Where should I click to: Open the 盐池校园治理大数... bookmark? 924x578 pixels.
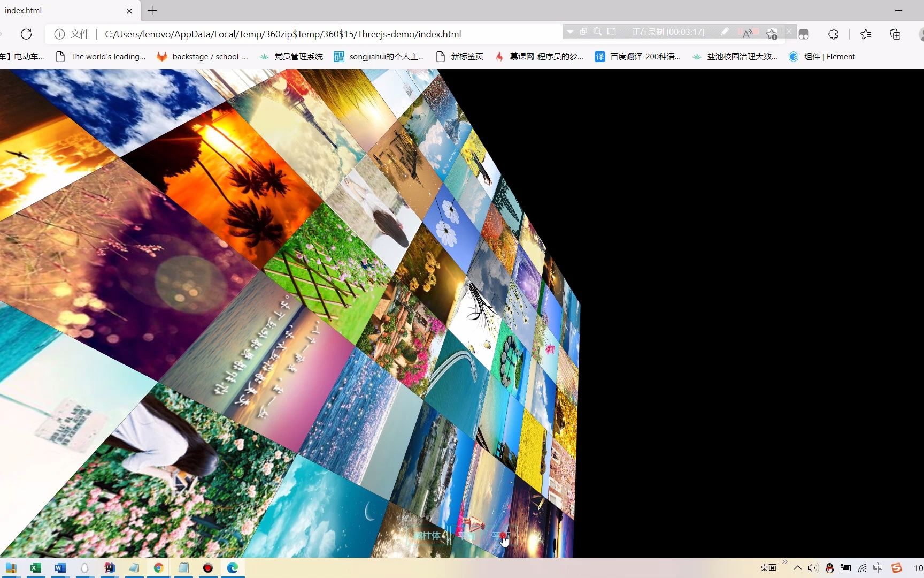[734, 57]
